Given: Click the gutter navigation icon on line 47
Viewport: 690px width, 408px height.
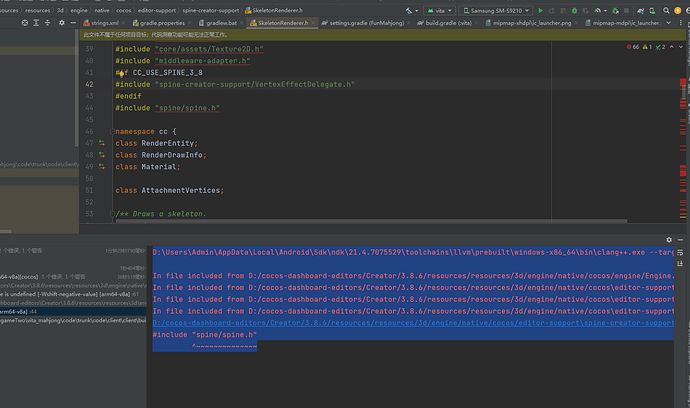Looking at the screenshot, I should pos(102,143).
